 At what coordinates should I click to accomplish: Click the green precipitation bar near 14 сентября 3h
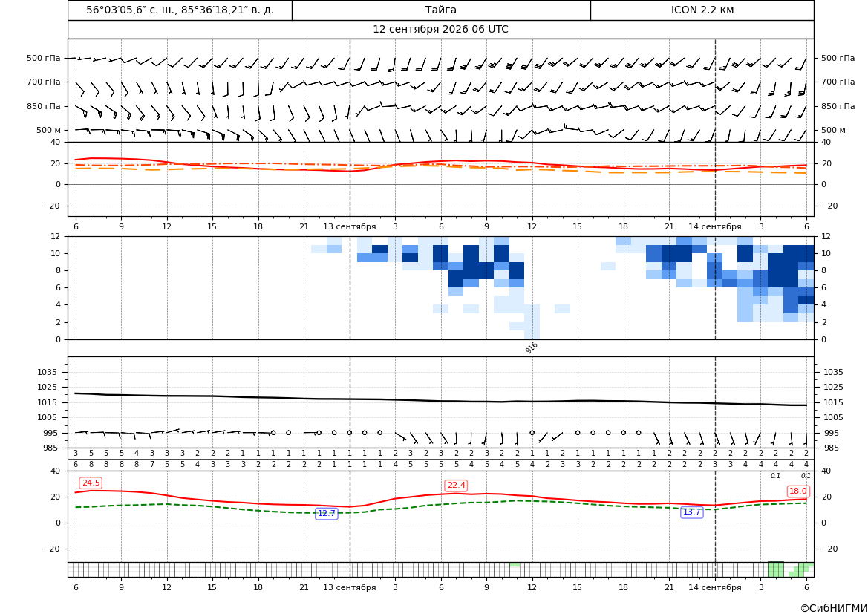pyautogui.click(x=775, y=569)
